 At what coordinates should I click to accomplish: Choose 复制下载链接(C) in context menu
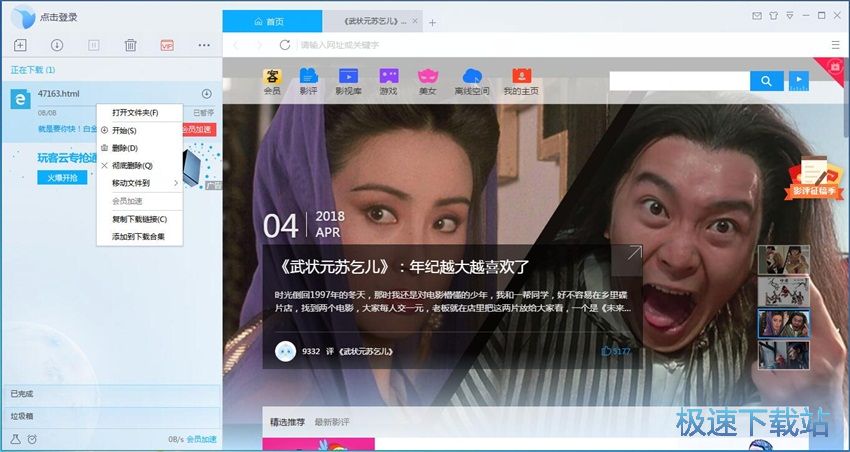point(140,219)
